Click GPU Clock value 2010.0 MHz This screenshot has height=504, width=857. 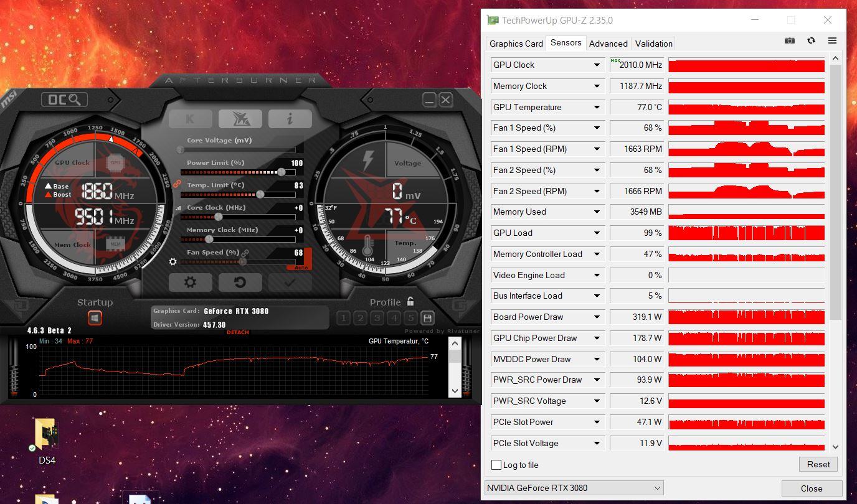pos(637,65)
